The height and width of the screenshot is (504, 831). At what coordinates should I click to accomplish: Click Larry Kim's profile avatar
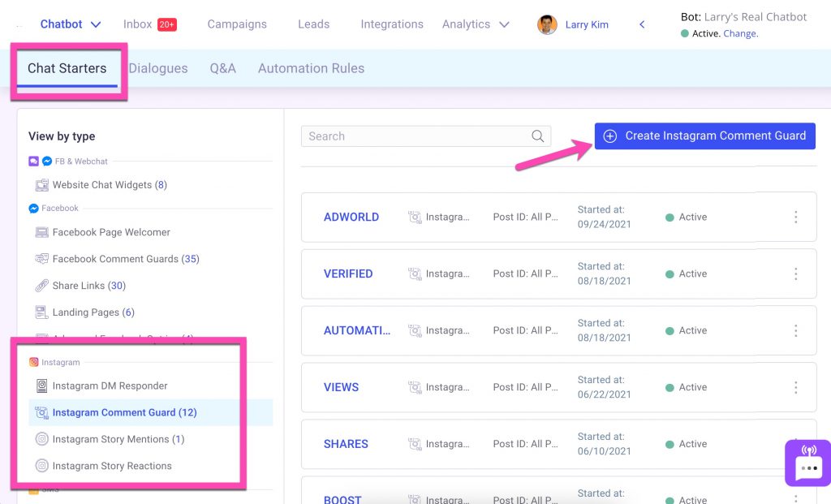pyautogui.click(x=547, y=24)
